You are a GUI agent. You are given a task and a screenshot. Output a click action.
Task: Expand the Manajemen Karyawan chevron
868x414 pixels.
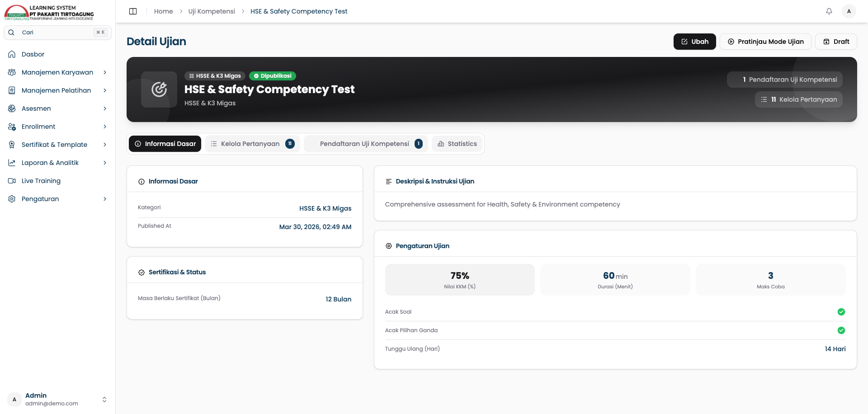[105, 72]
